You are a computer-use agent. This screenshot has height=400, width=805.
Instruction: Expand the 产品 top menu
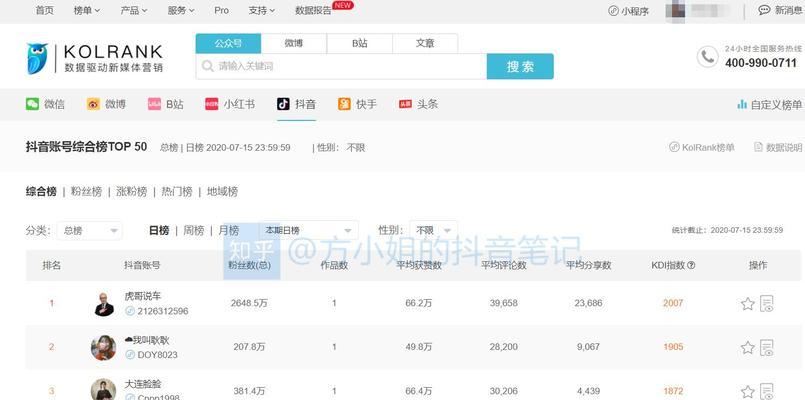(134, 10)
